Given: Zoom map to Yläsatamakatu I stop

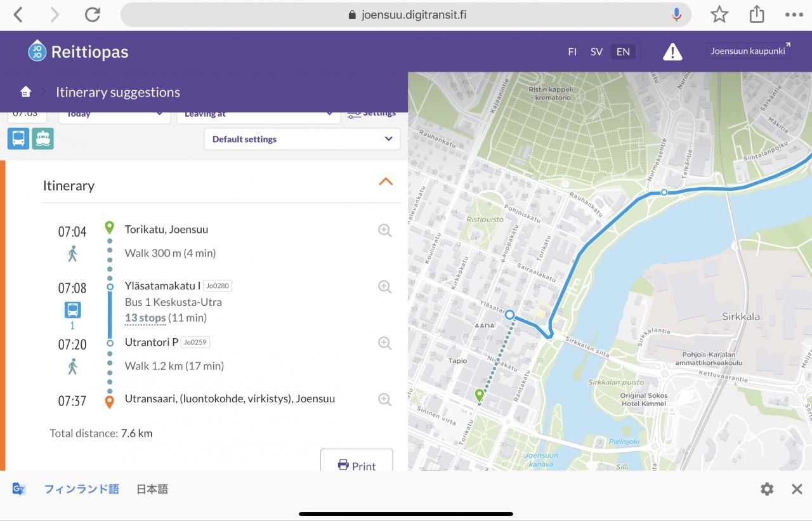Looking at the screenshot, I should (x=384, y=287).
